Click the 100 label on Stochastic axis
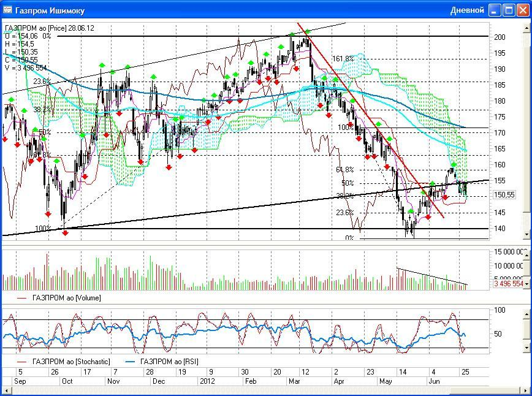The width and height of the screenshot is (532, 396). pos(500,310)
